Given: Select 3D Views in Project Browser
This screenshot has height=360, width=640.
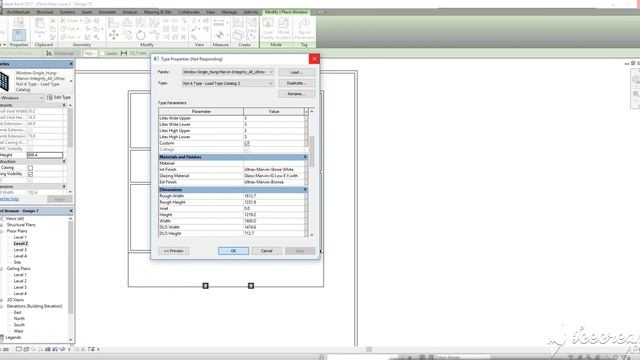Looking at the screenshot, I should tap(15, 300).
